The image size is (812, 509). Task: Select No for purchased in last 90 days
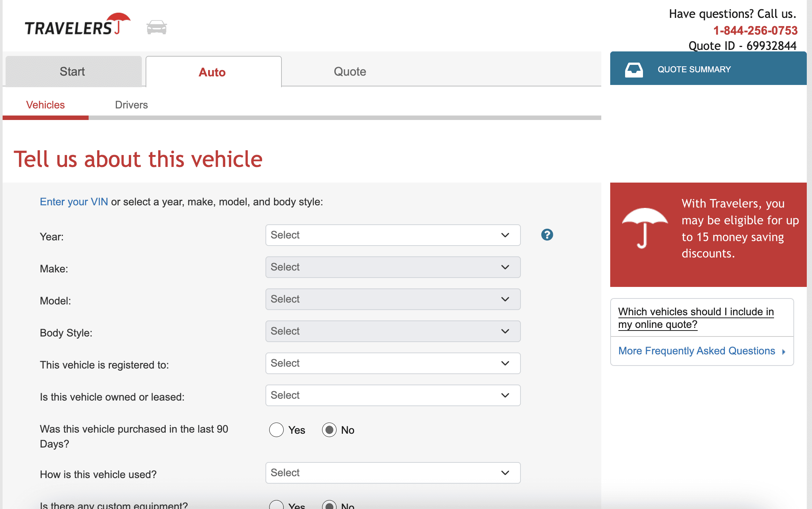(329, 430)
